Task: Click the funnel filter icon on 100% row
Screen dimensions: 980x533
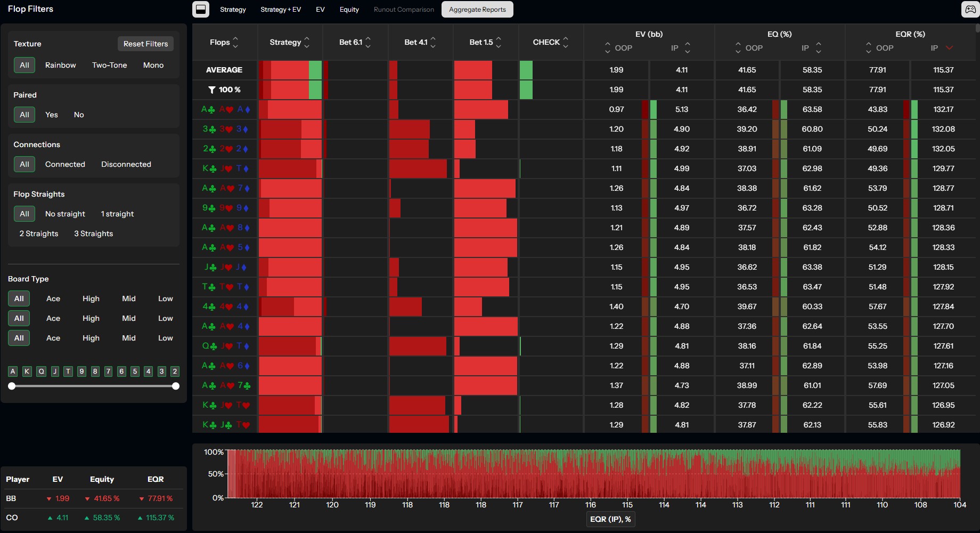Action: click(212, 90)
